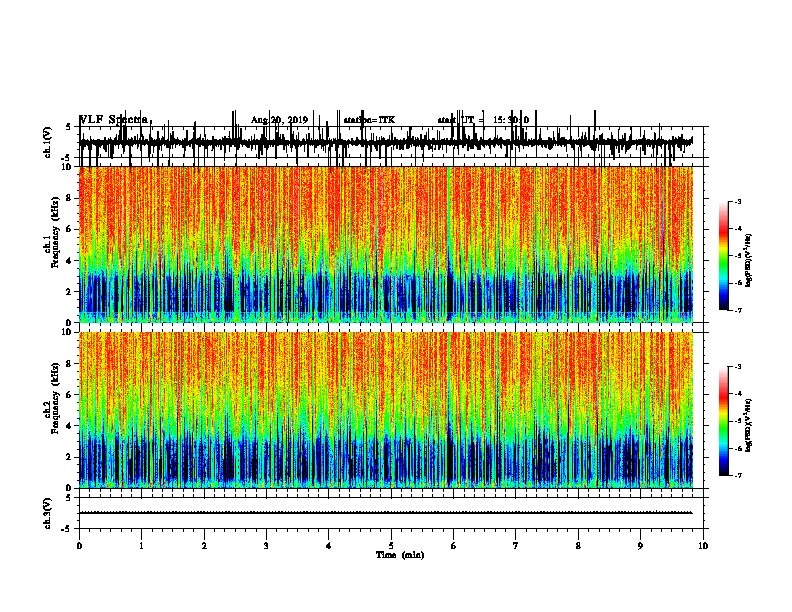The height and width of the screenshot is (612, 792).
Task: Click time axis tick label "3"
Action: coord(266,546)
